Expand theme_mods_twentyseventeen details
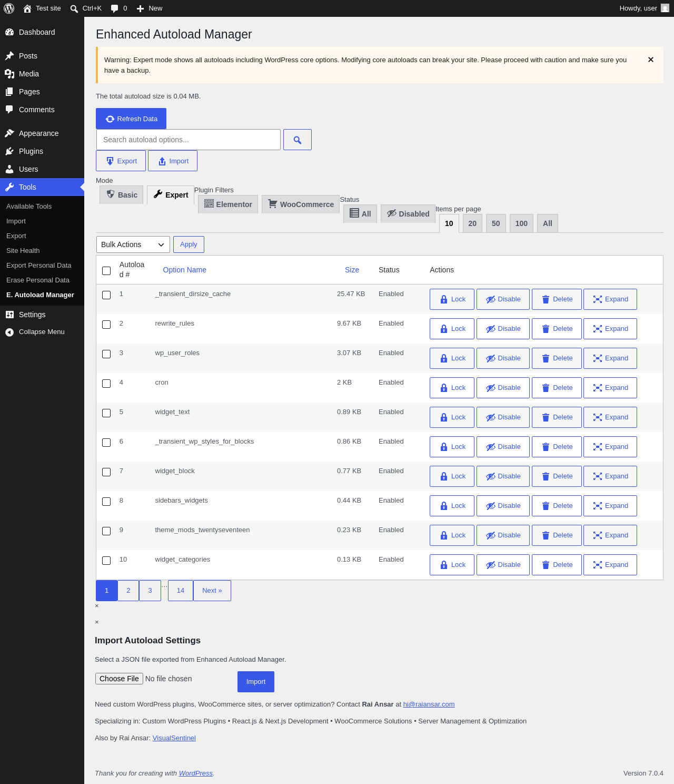 (x=610, y=535)
